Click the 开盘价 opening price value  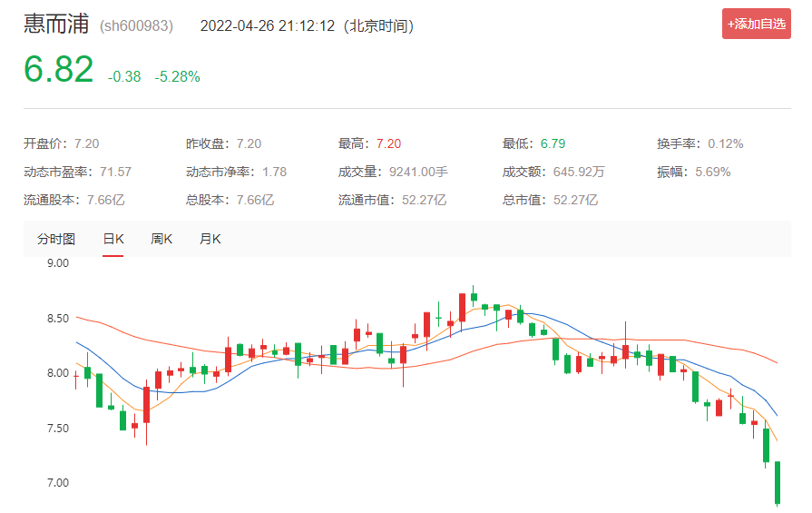(x=86, y=143)
